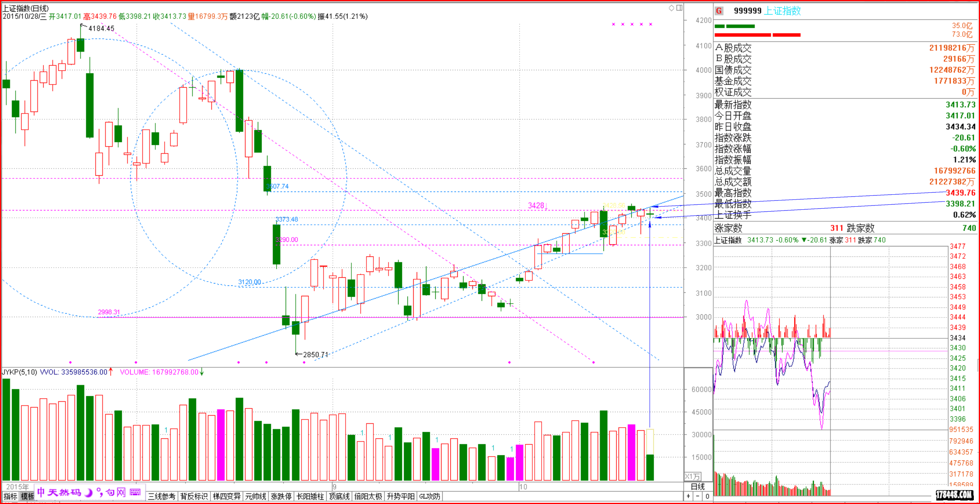Click the 73.0亿 red bar value
This screenshot has width=980, height=504.
tap(962, 35)
